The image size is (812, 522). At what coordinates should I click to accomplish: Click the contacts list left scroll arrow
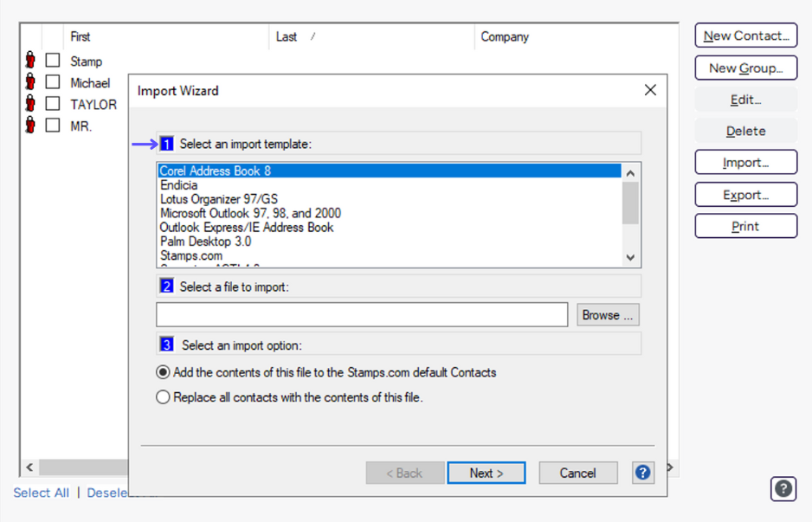29,467
